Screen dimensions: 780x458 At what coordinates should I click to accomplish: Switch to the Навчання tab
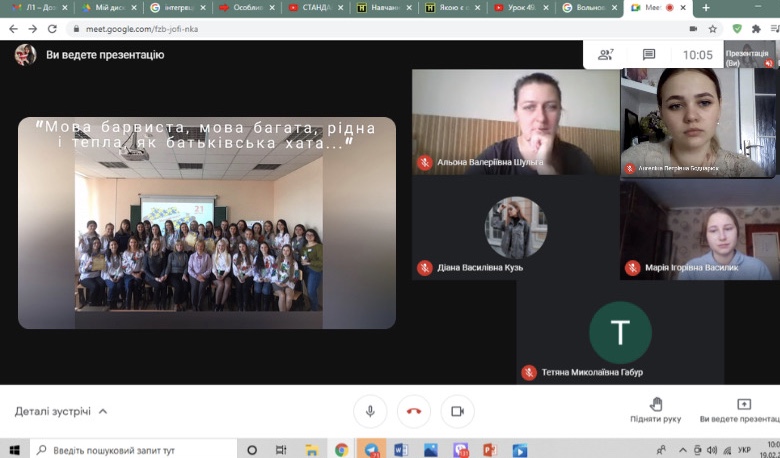coord(383,8)
